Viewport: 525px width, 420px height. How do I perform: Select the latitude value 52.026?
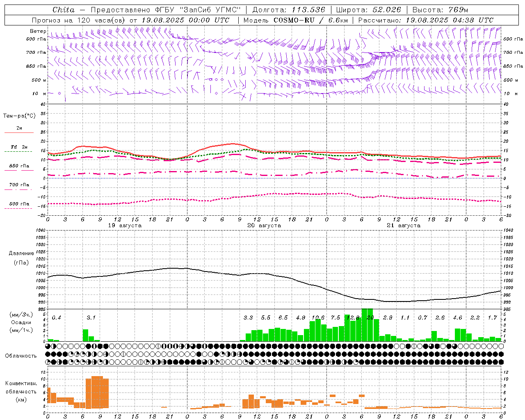(x=387, y=10)
